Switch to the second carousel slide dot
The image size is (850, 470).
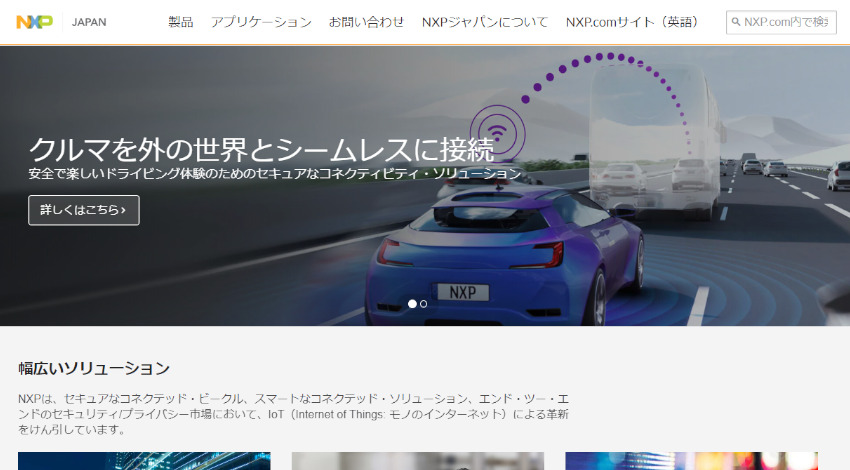[x=423, y=304]
